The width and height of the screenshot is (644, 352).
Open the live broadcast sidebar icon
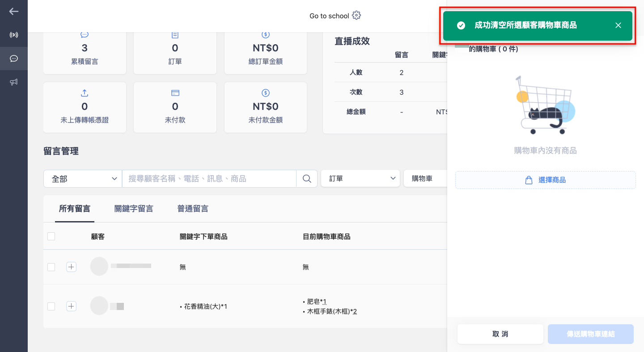[14, 35]
